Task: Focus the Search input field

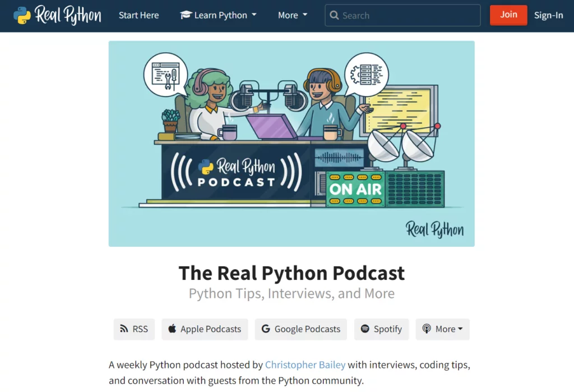Action: pyautogui.click(x=402, y=15)
